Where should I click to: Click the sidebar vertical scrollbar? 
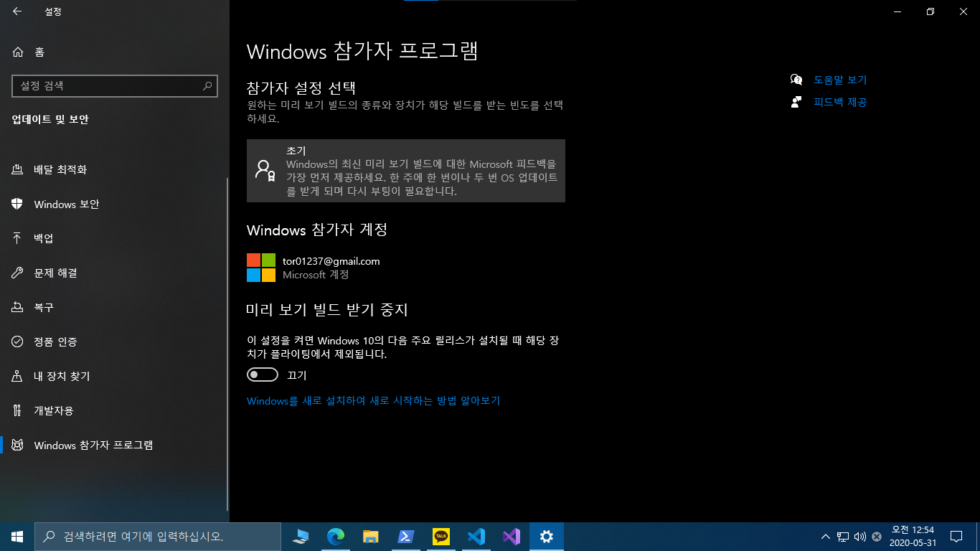tap(228, 343)
